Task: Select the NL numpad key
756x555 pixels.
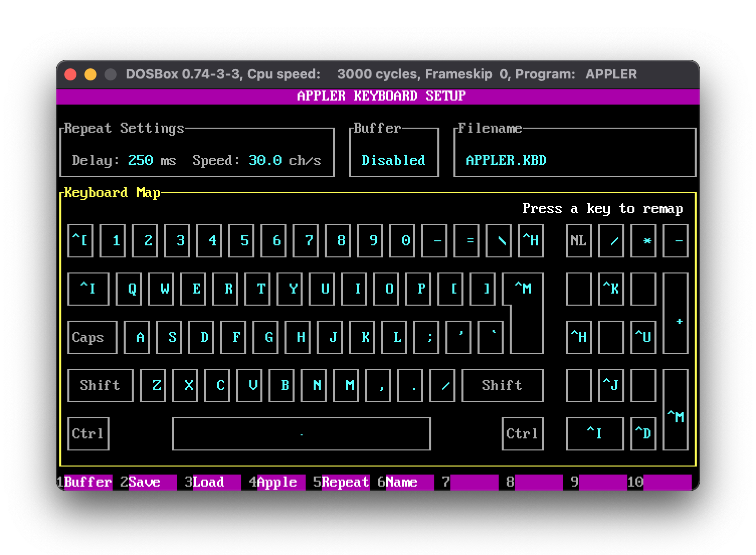Action: (x=579, y=241)
